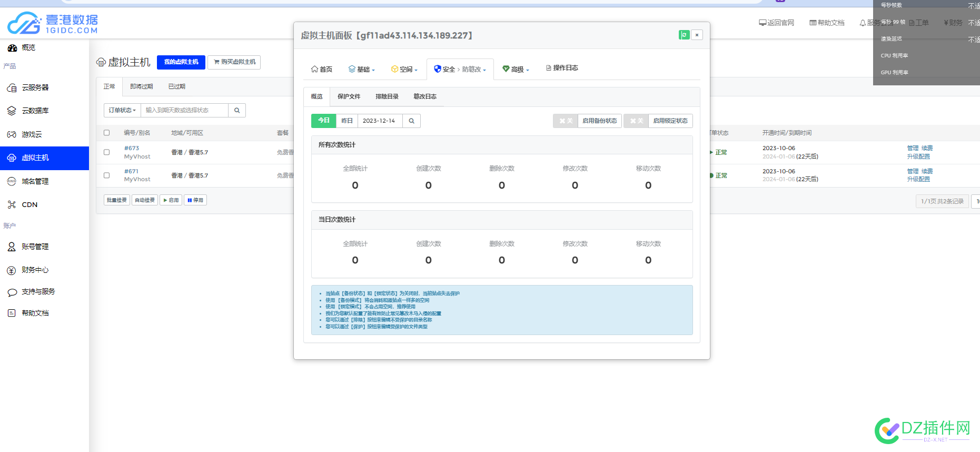Open the 首页 tab in panel
This screenshot has height=452, width=980.
coord(322,69)
